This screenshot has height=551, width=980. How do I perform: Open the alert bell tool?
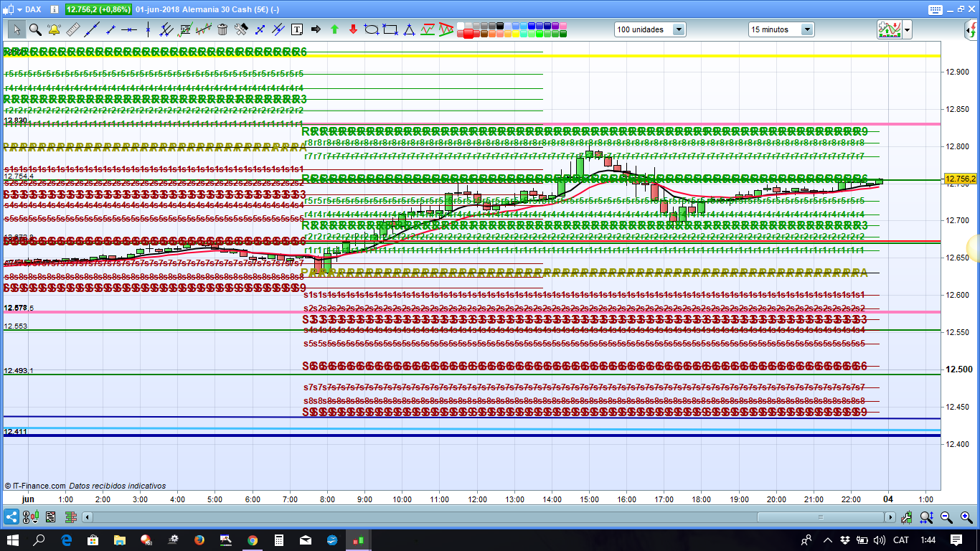[x=54, y=29]
